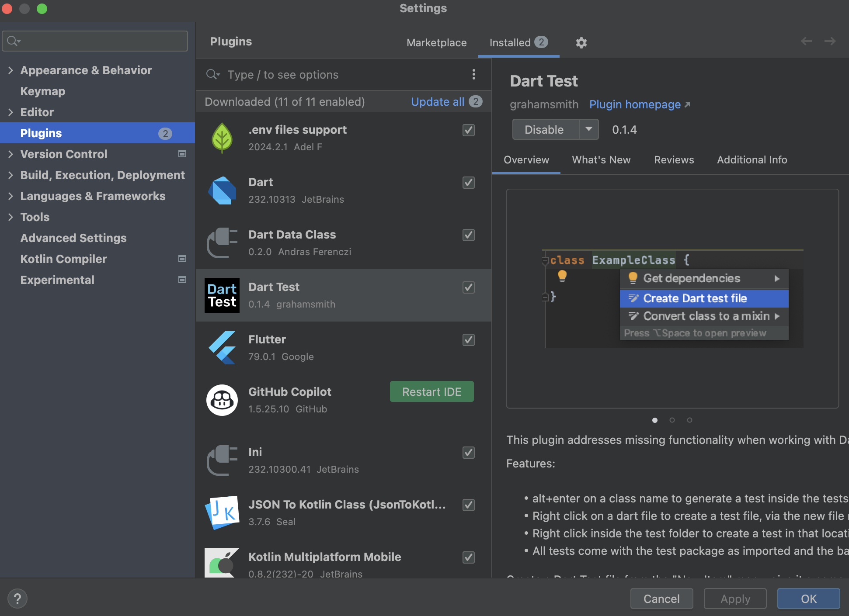
Task: Click the settings search magnifier icon
Action: click(x=14, y=41)
